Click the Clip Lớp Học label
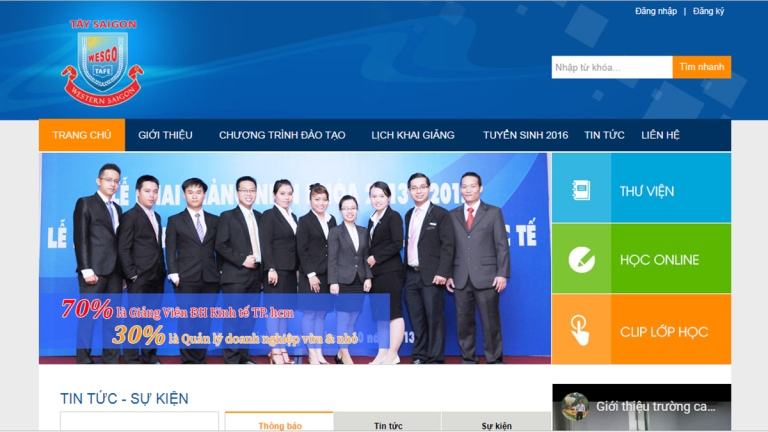Screen dimensions: 768x432 coord(664,332)
